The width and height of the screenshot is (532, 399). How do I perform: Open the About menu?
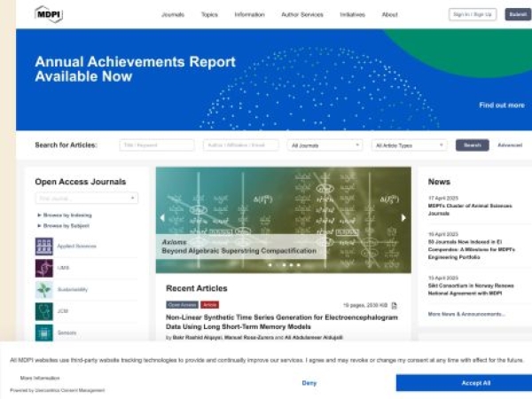(x=389, y=14)
